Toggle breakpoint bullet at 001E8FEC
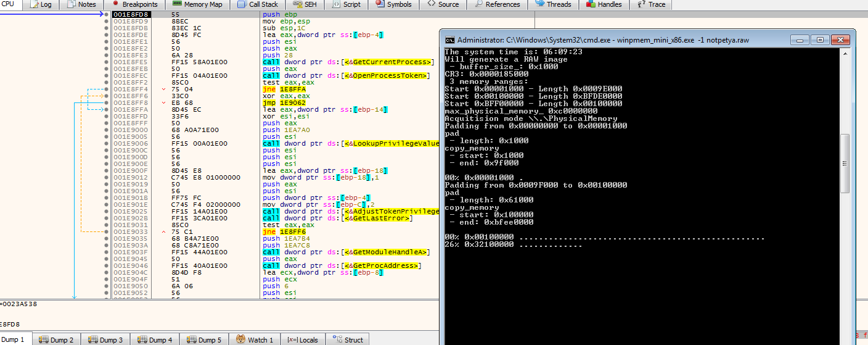The image size is (868, 345). (106, 75)
